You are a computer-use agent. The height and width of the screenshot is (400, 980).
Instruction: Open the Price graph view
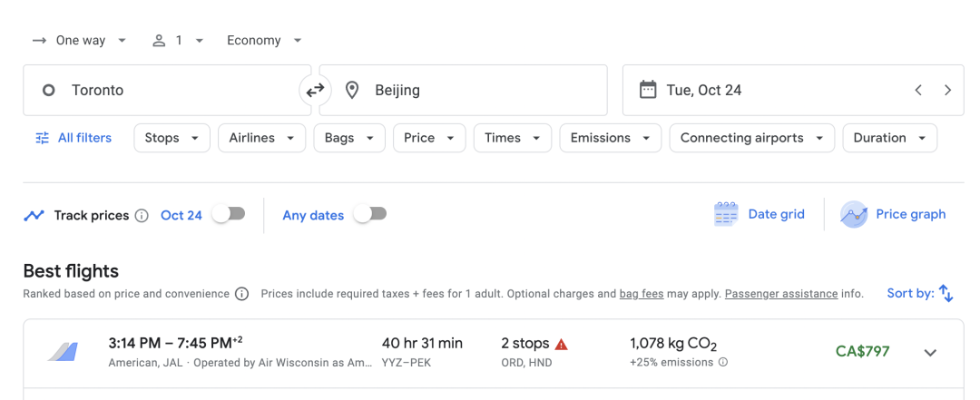[x=894, y=215]
